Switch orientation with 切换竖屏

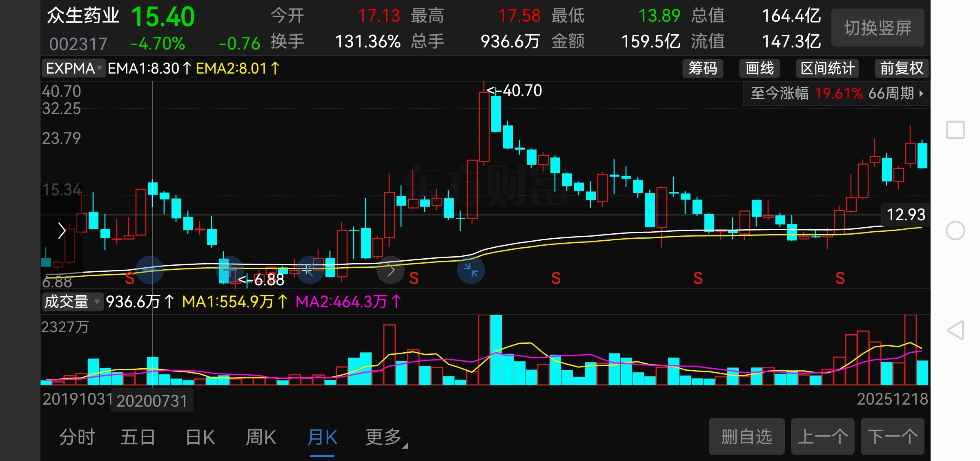[878, 28]
